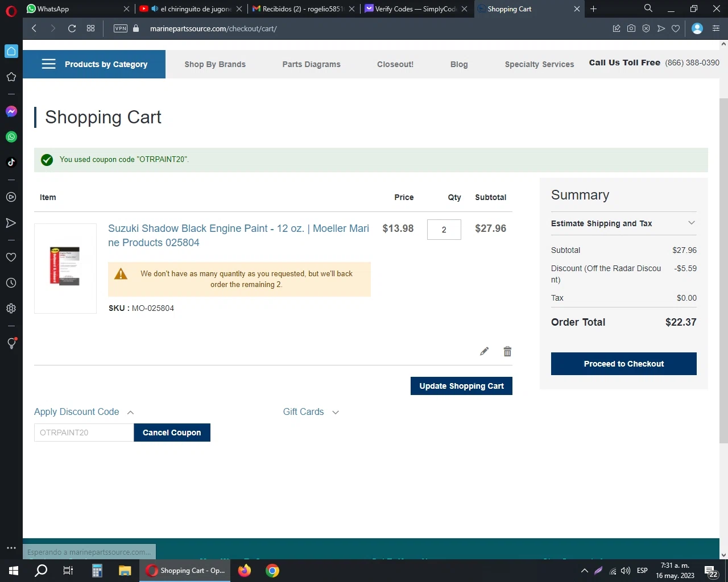Proceed to Checkout
This screenshot has height=582, width=728.
[x=624, y=364]
